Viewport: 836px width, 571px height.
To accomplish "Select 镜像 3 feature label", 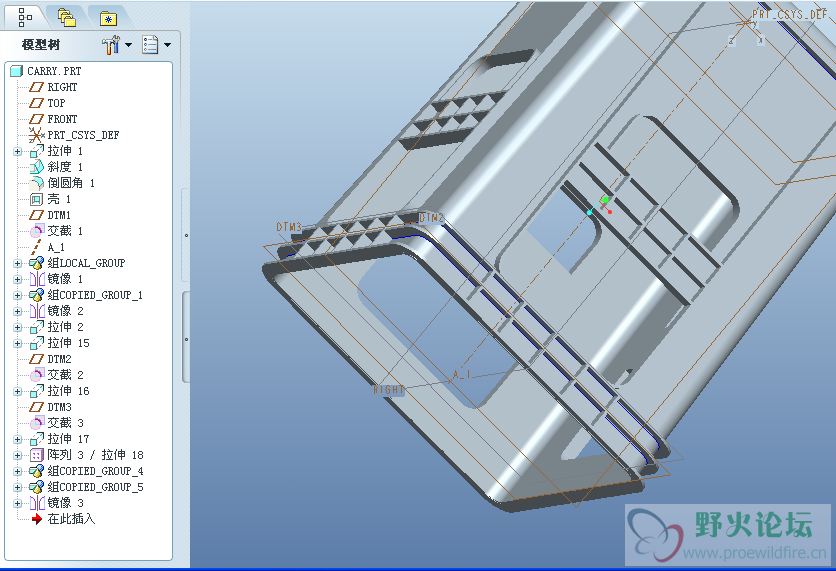I will (x=66, y=503).
